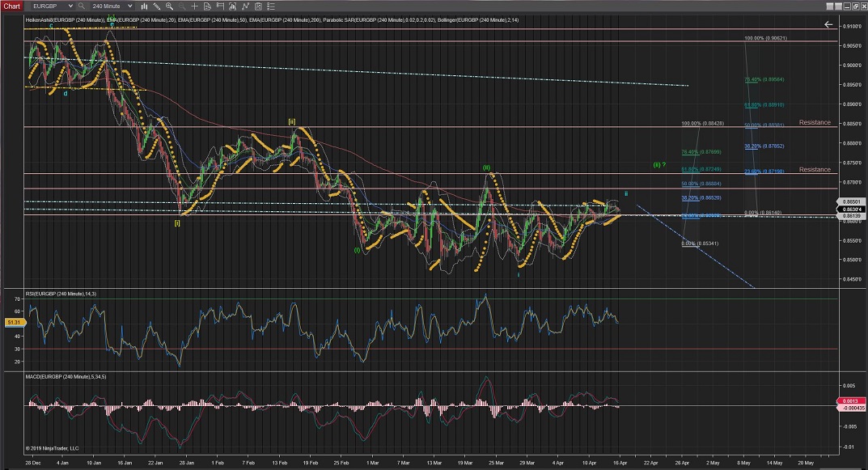Screen dimensions: 868x470
Task: Click the 61.80% (0.87249) Fibonacci label
Action: 701,169
